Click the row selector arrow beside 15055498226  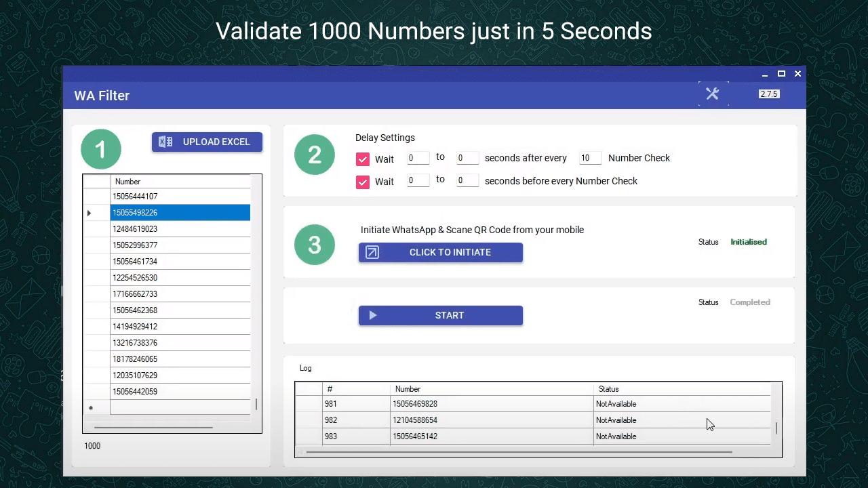coord(90,213)
